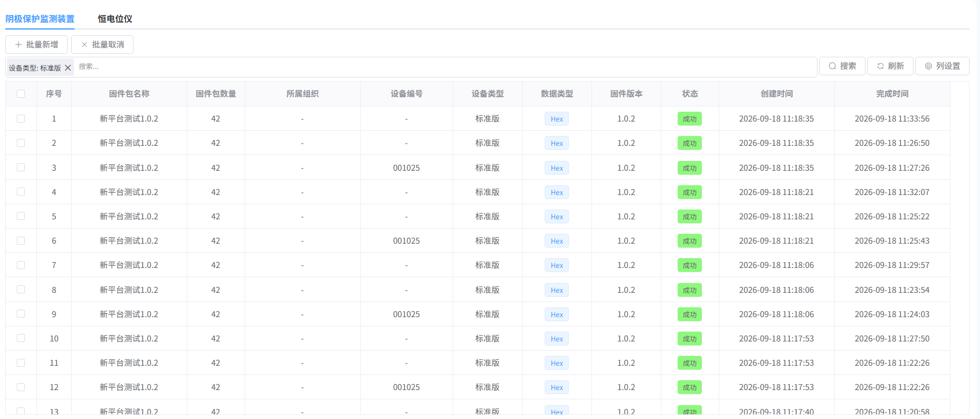The height and width of the screenshot is (419, 980).
Task: Open the 恒电位仪 tab
Action: click(x=115, y=19)
